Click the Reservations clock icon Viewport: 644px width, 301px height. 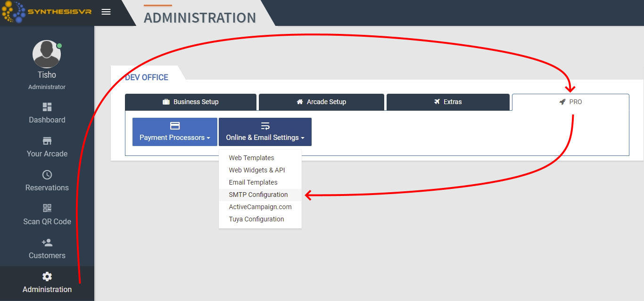click(47, 175)
